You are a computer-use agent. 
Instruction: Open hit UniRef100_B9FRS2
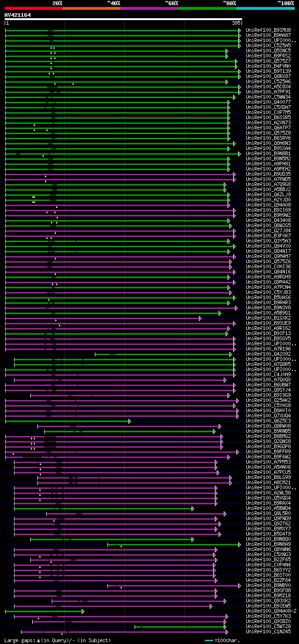click(268, 56)
